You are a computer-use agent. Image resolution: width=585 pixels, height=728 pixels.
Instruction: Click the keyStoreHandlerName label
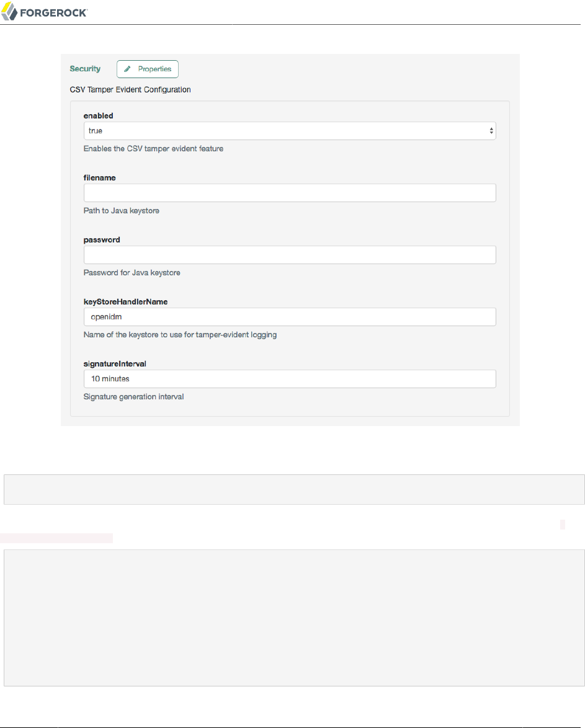click(126, 302)
